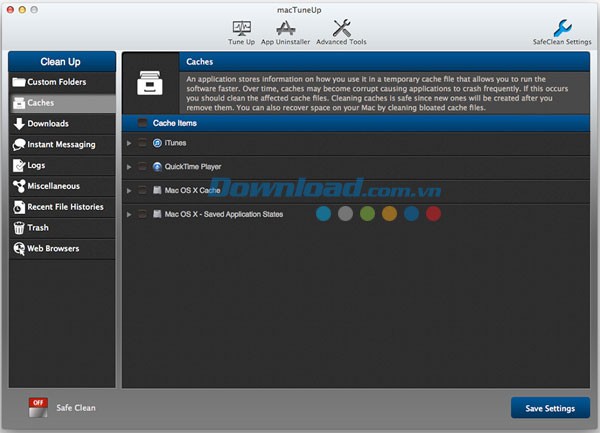This screenshot has width=600, height=433.
Task: Select Instant Messaging in the sidebar
Action: [x=60, y=145]
